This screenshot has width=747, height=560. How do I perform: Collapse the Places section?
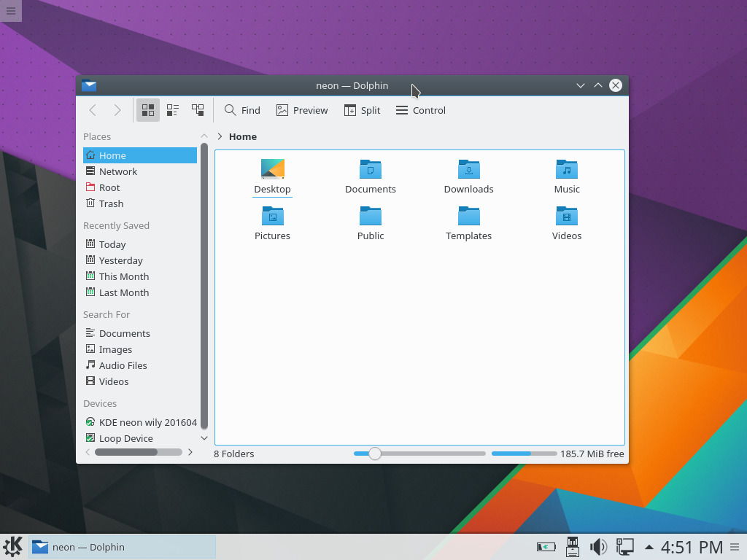point(204,136)
